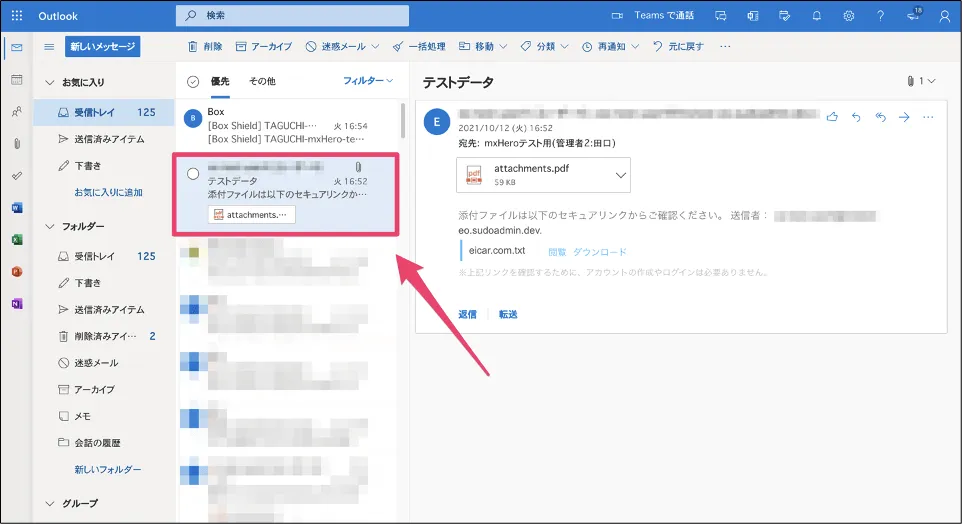Expand the グループ section
Viewport: 962px width, 524px height.
coord(50,503)
